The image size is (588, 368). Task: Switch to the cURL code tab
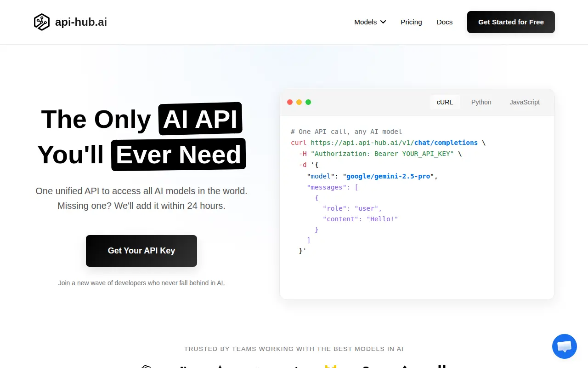tap(445, 102)
